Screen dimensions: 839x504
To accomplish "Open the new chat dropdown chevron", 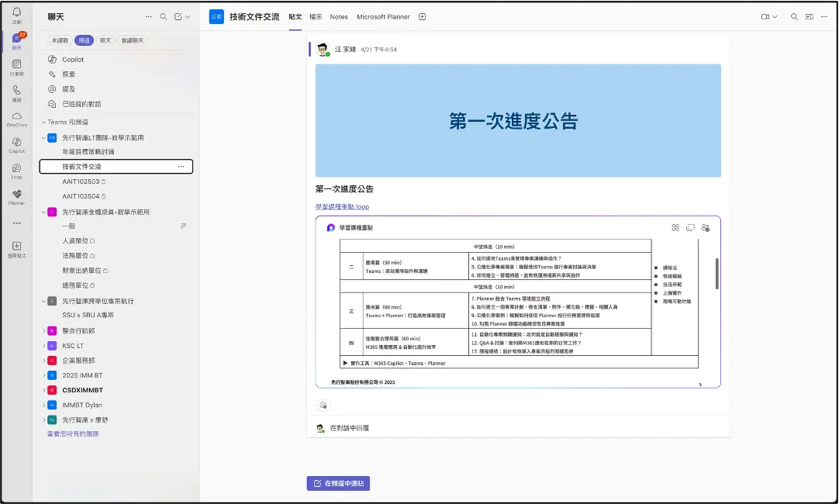I will coord(188,17).
